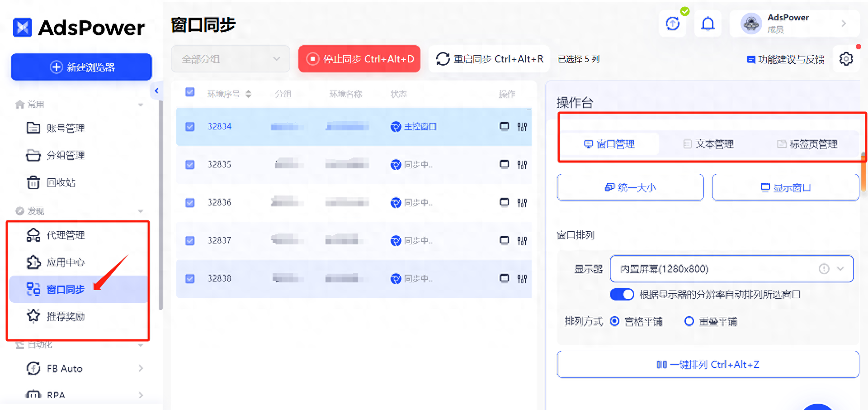Uncheck the checkbox for environment 32836
This screenshot has height=410, width=868.
[189, 203]
